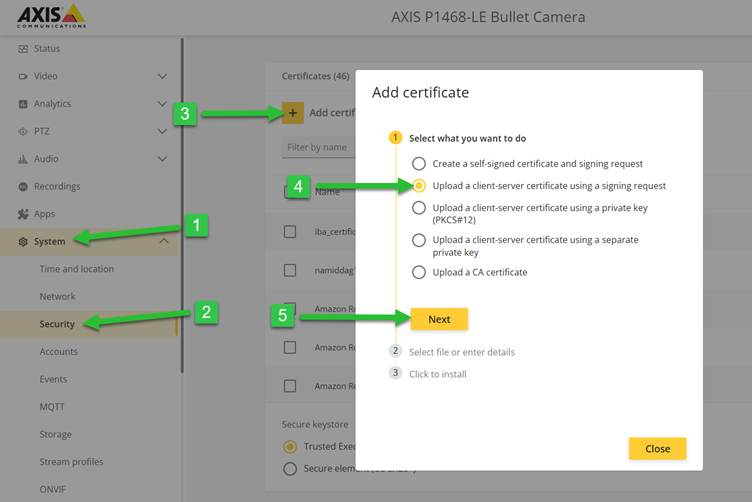Open the ONVIF settings
The image size is (752, 502).
[53, 490]
